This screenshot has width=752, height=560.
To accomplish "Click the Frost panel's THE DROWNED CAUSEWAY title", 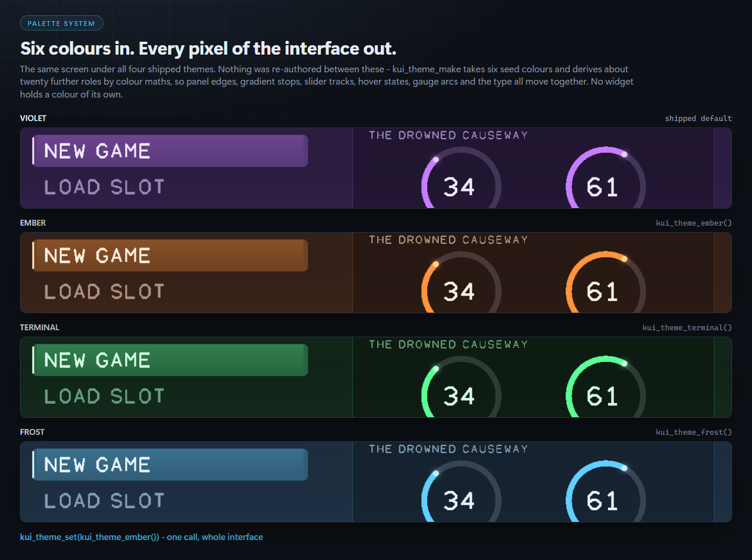I will (448, 449).
